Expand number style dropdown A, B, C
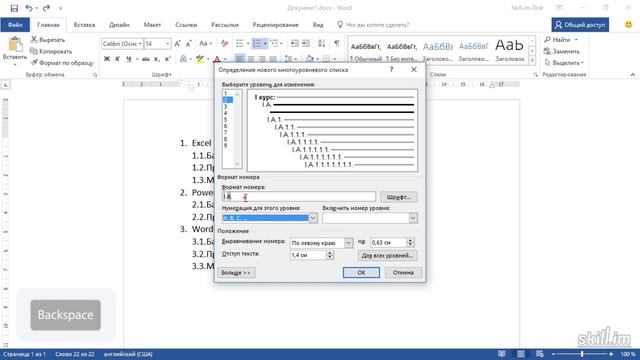640x360 pixels. (x=313, y=218)
